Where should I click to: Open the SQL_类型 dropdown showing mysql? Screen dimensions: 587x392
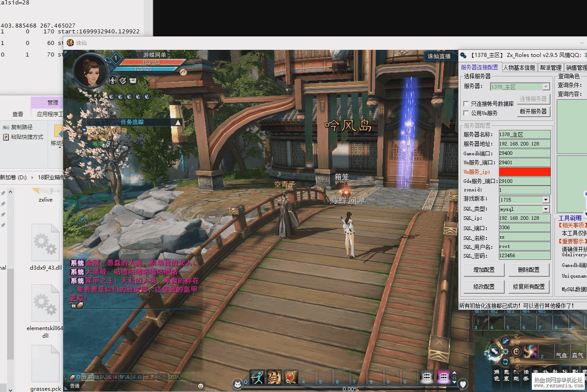[x=525, y=209]
